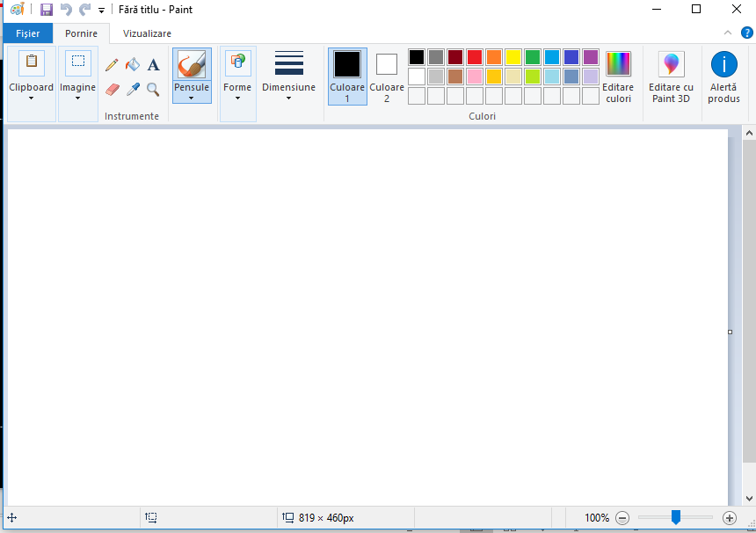The height and width of the screenshot is (533, 756).
Task: Select the Pencil tool
Action: [x=111, y=64]
